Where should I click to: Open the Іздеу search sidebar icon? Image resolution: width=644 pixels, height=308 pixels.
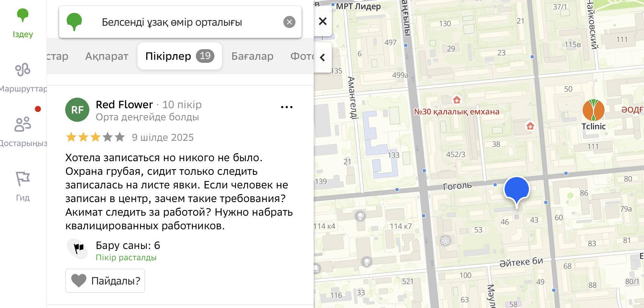23,23
